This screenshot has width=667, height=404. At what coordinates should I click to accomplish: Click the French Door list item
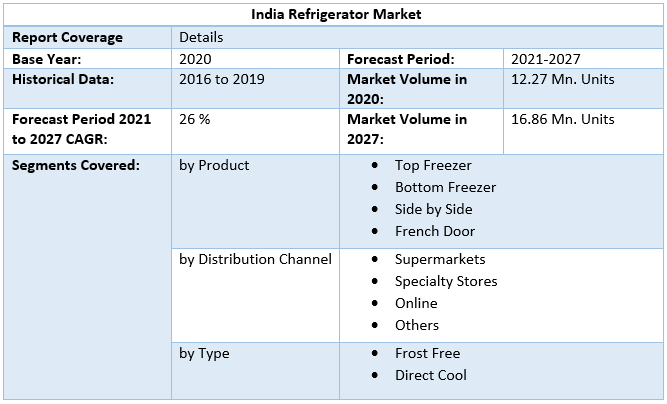click(x=435, y=231)
